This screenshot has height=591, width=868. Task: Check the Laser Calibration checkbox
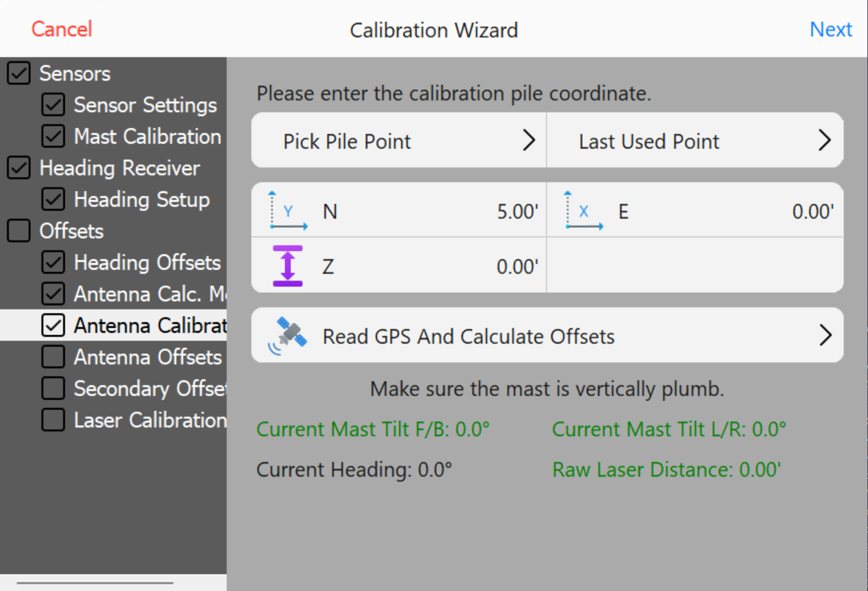53,420
